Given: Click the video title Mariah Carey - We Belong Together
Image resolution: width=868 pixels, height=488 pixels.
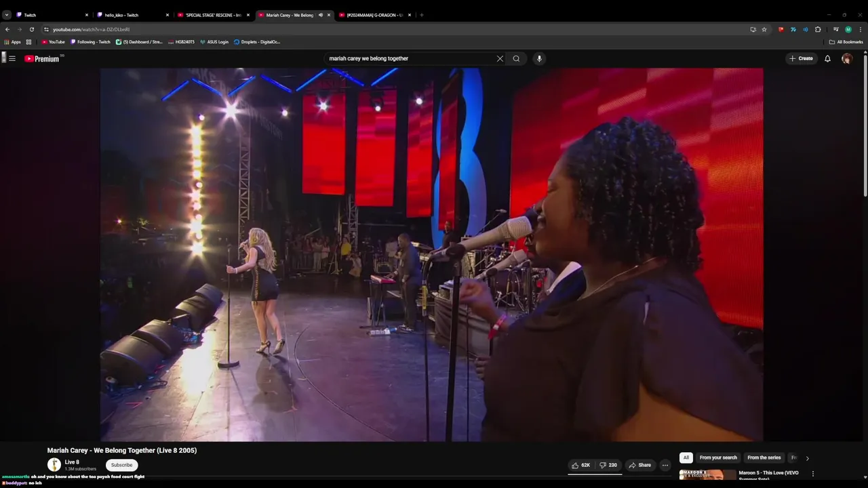Looking at the screenshot, I should (x=122, y=450).
